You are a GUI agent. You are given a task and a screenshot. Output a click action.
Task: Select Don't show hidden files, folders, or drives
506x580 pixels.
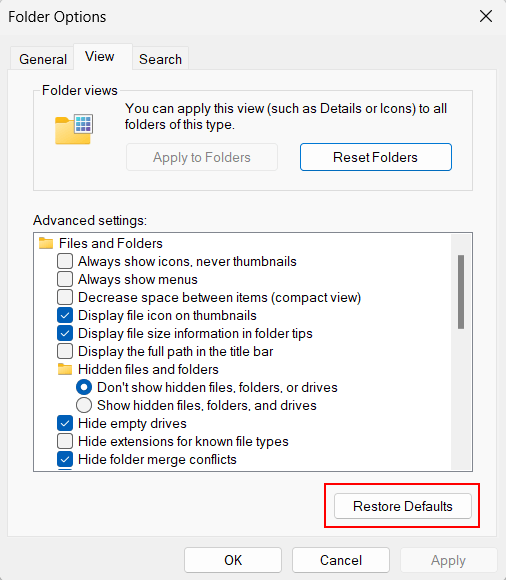click(x=84, y=387)
